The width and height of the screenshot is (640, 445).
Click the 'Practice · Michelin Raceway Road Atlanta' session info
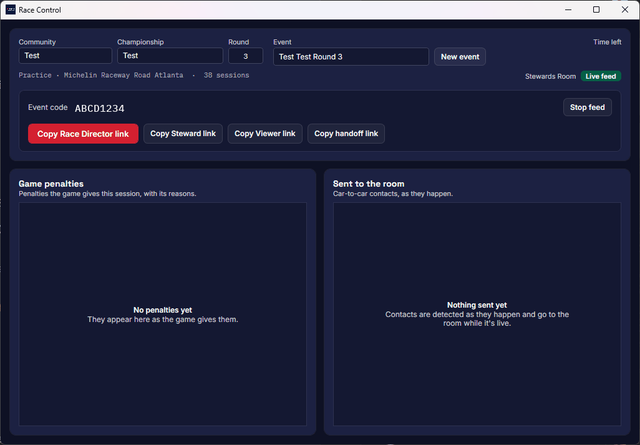click(101, 75)
